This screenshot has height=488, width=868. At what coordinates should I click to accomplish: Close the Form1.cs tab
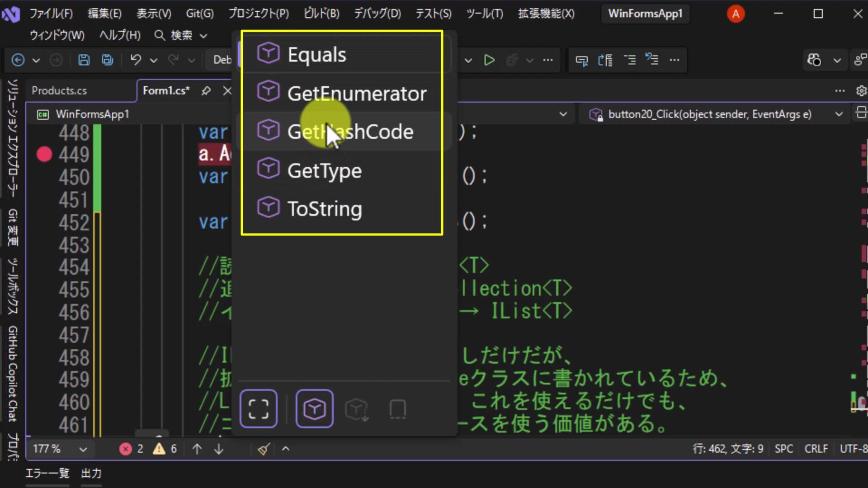point(227,91)
